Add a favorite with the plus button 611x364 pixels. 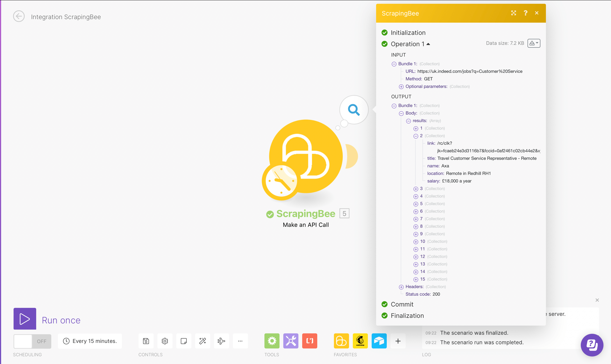tap(398, 341)
